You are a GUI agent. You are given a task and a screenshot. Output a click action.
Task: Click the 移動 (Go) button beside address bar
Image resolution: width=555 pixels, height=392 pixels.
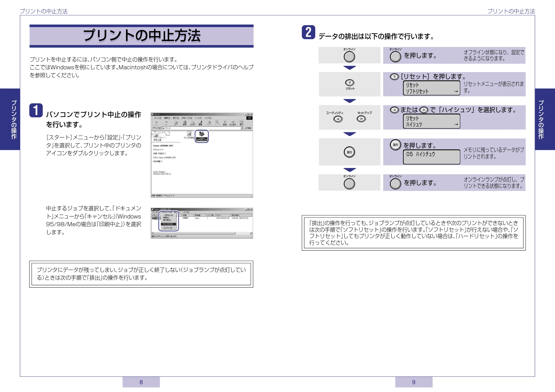[248, 128]
